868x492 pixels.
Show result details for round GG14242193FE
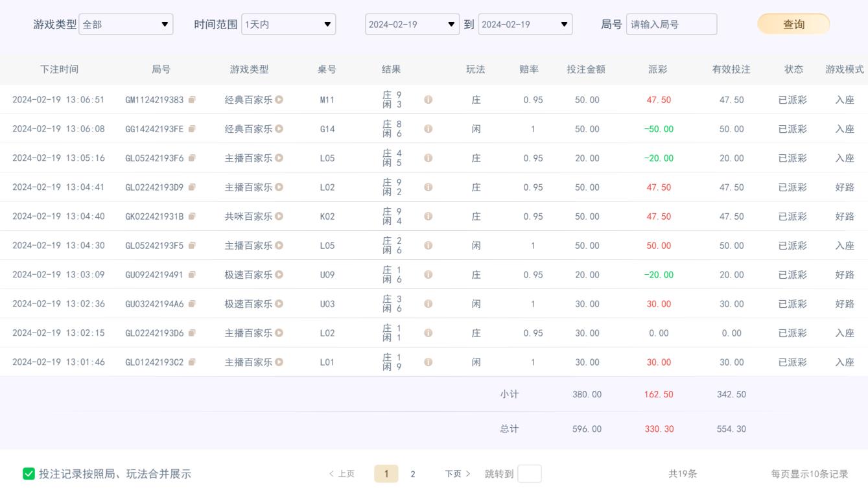(428, 129)
